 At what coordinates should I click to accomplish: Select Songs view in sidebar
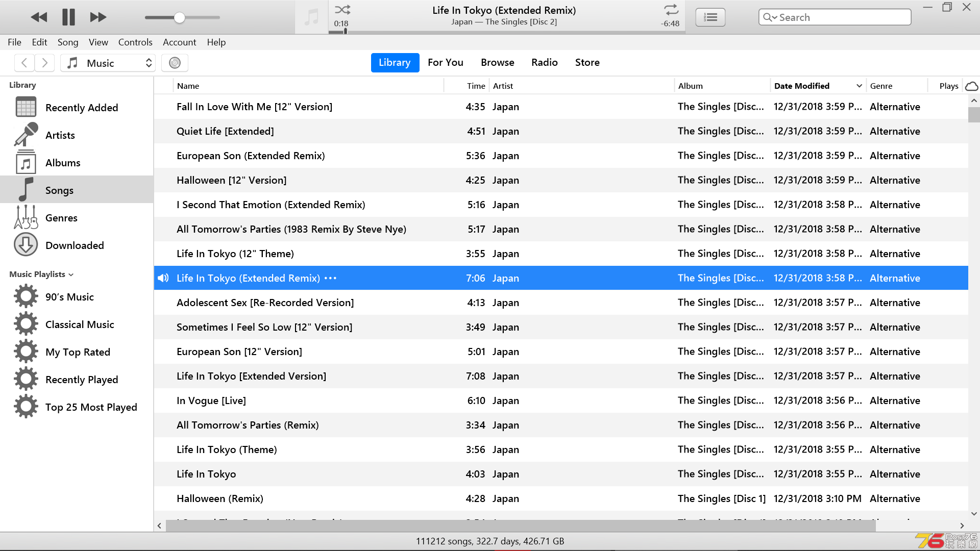77,190
